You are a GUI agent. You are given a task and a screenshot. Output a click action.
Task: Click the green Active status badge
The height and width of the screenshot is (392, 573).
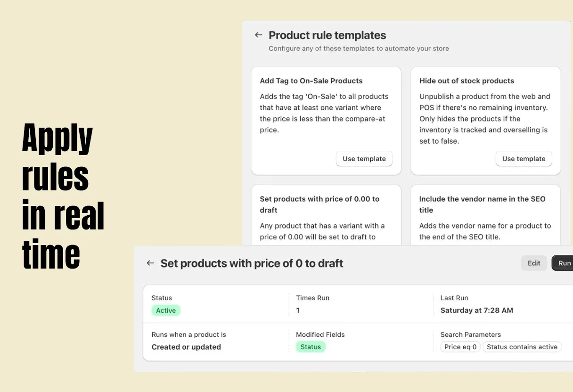point(166,310)
